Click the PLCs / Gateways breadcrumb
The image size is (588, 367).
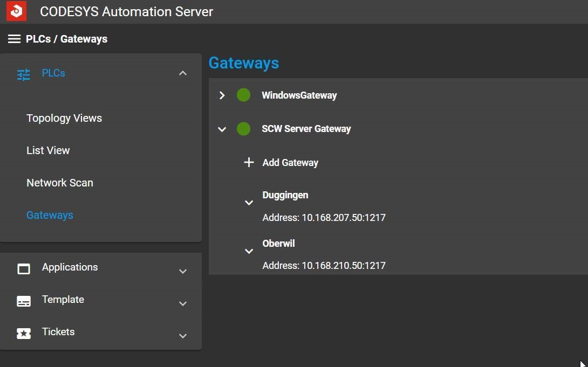click(66, 39)
